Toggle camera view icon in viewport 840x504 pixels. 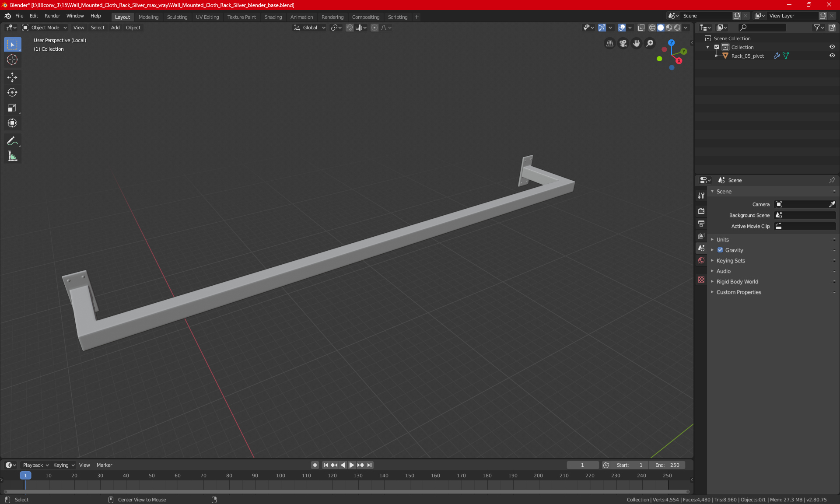coord(623,43)
